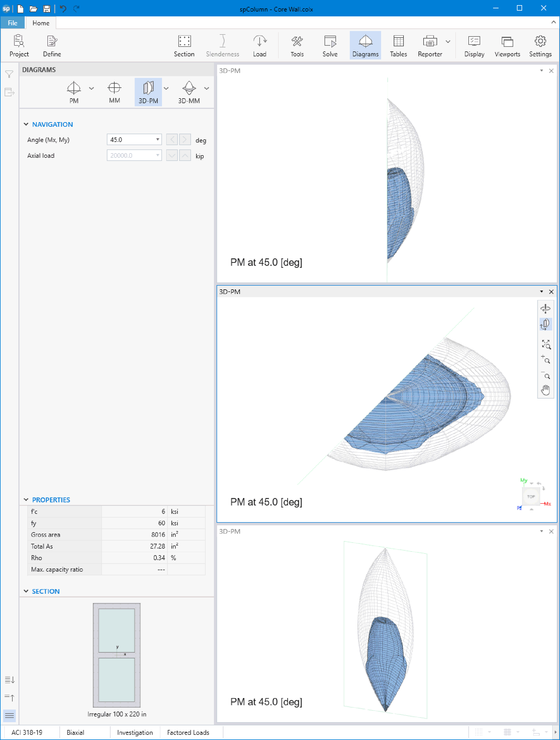Click the Investigation status bar entry
Image resolution: width=560 pixels, height=740 pixels.
point(135,733)
